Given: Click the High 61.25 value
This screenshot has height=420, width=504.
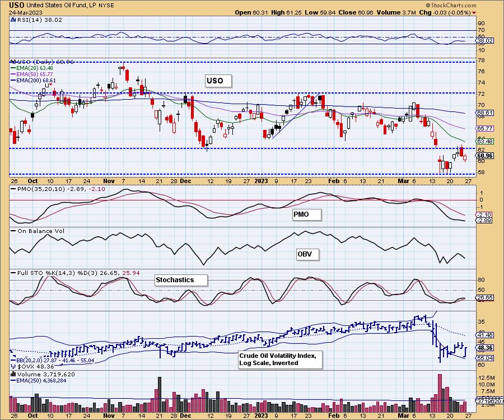Looking at the screenshot, I should coord(286,12).
